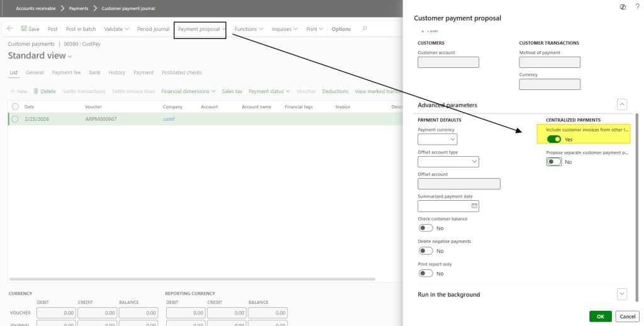Switch to the Payment fee tab
This screenshot has height=326, width=644.
[66, 72]
